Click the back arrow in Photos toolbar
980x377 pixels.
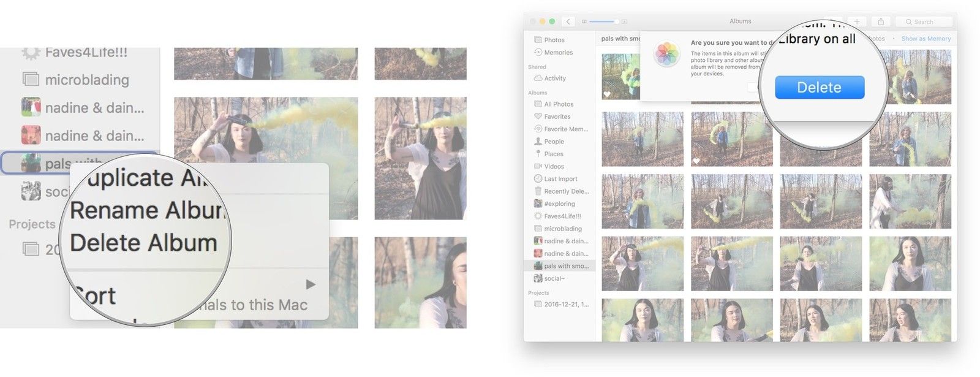568,21
